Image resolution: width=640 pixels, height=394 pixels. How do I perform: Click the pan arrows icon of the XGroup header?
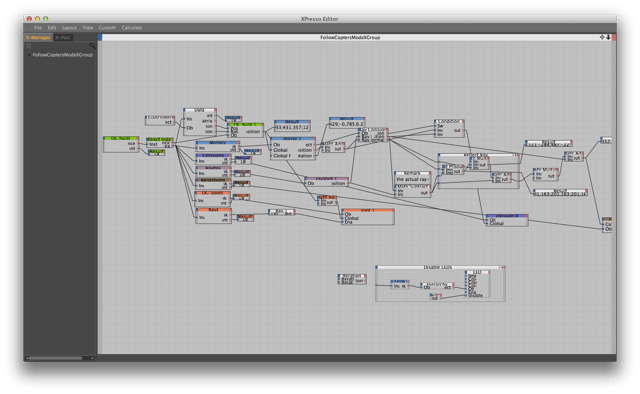(x=602, y=37)
